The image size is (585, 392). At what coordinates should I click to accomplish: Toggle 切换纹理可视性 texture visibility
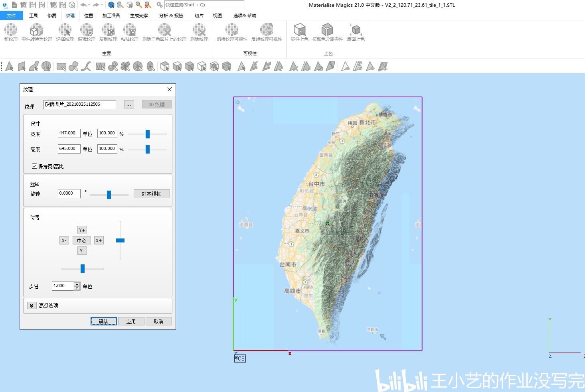pos(232,32)
